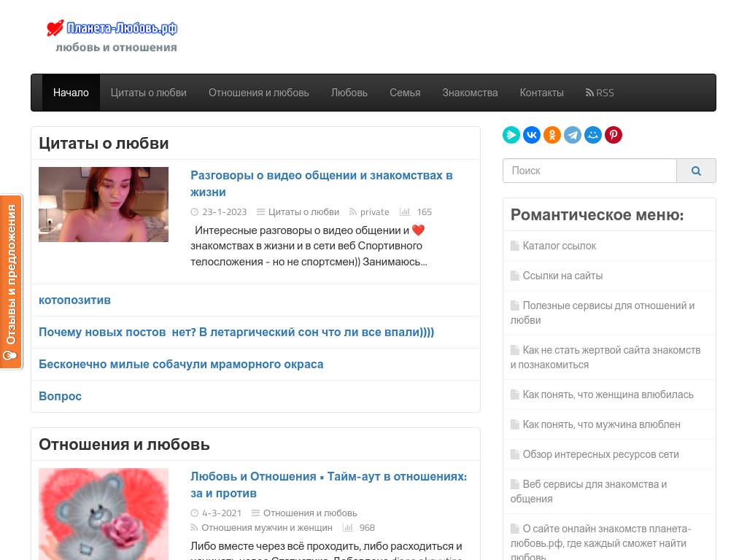Open the Pinterest share icon
This screenshot has height=560, width=747.
(x=614, y=135)
